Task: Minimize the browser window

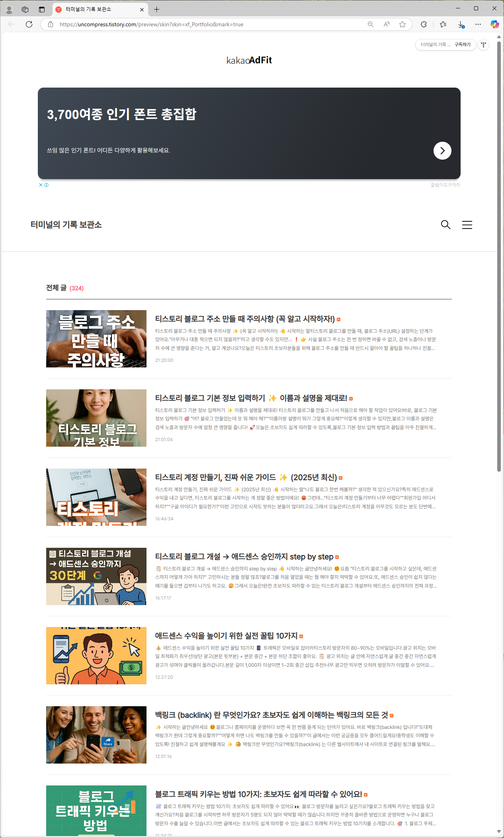Action: [458, 8]
